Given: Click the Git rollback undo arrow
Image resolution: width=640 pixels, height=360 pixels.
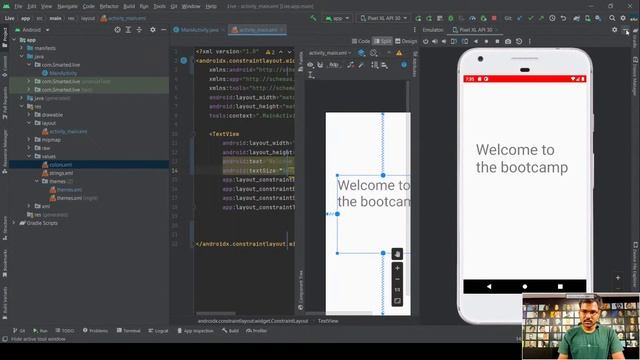Looking at the screenshot, I should click(563, 18).
